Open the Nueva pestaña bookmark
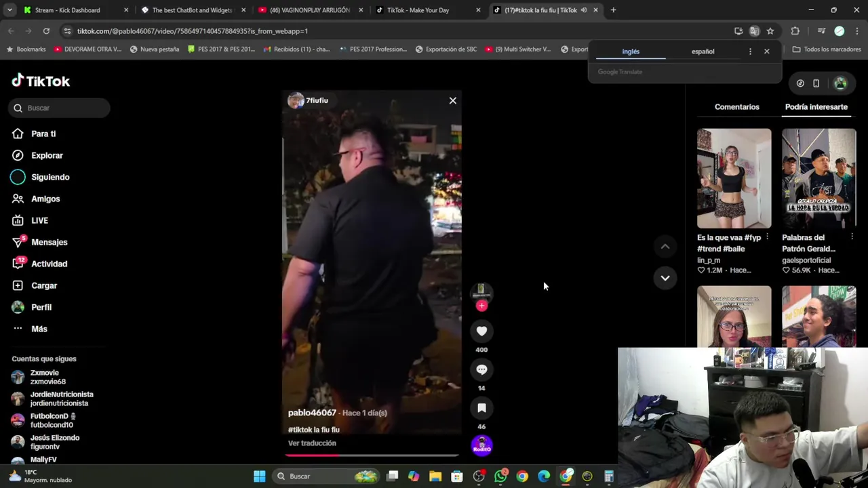This screenshot has width=868, height=488. (155, 49)
